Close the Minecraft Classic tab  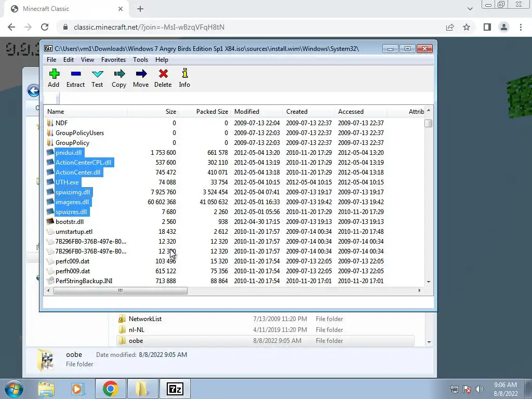[x=121, y=9]
